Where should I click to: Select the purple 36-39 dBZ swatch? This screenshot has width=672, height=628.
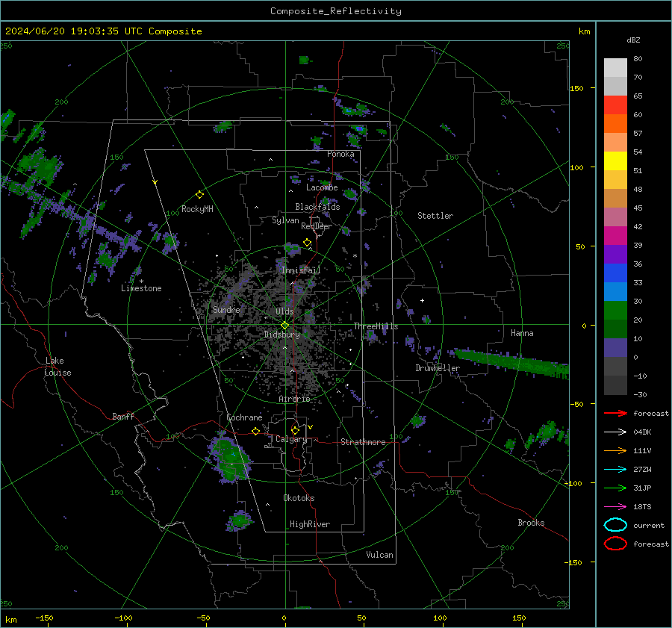coord(615,255)
